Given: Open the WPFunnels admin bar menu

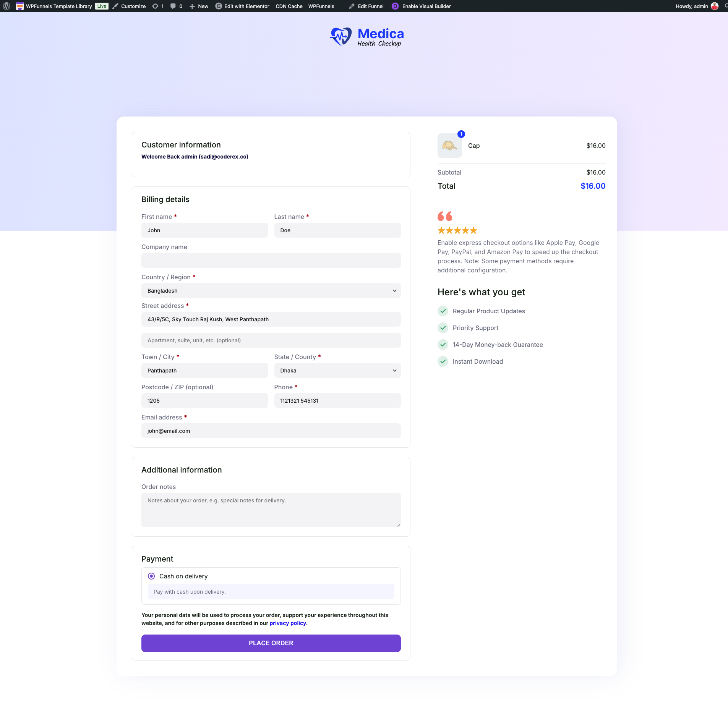Looking at the screenshot, I should tap(321, 6).
